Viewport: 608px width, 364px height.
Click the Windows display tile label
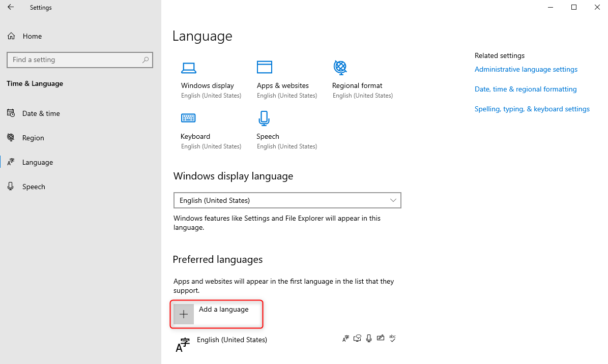208,85
